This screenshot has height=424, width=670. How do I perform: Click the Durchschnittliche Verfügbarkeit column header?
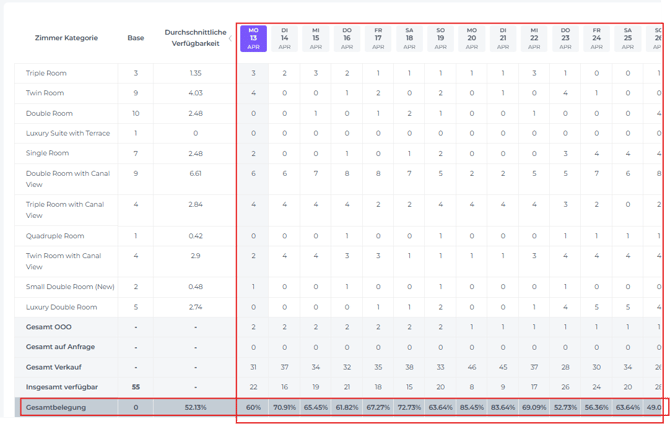[x=195, y=38]
